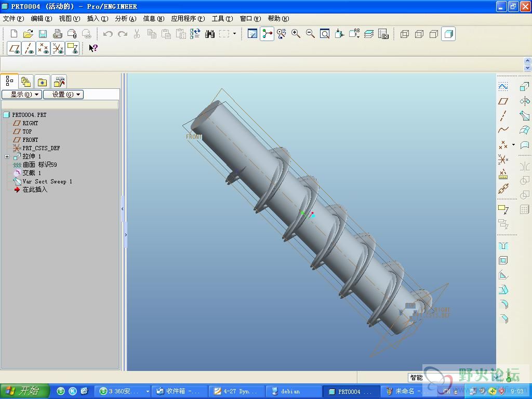The height and width of the screenshot is (399, 532).
Task: Create a new file with the New icon
Action: click(x=14, y=34)
